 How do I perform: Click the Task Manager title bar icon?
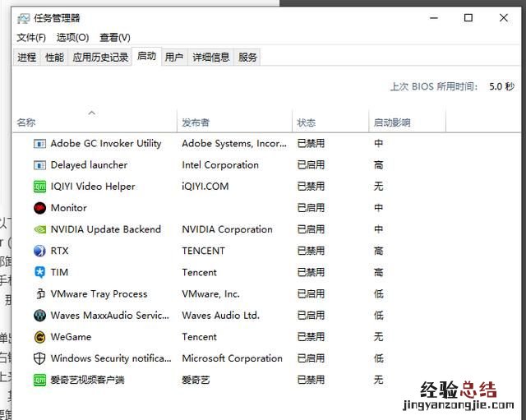pos(24,18)
